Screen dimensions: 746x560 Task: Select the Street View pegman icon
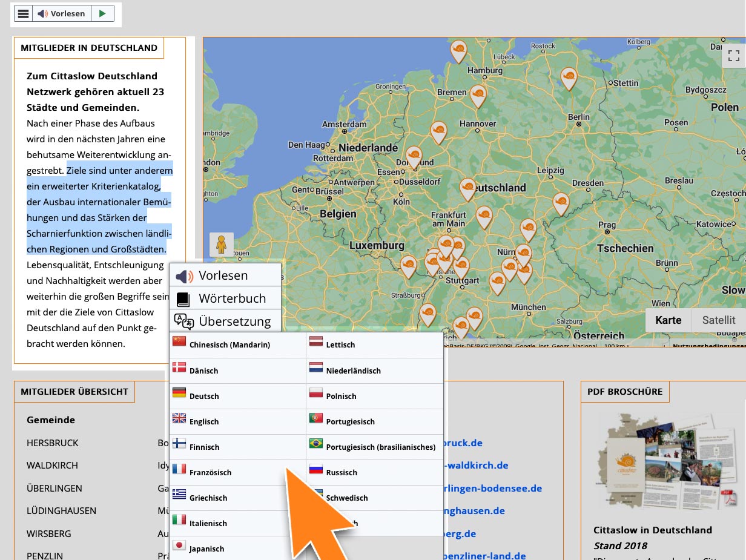221,244
